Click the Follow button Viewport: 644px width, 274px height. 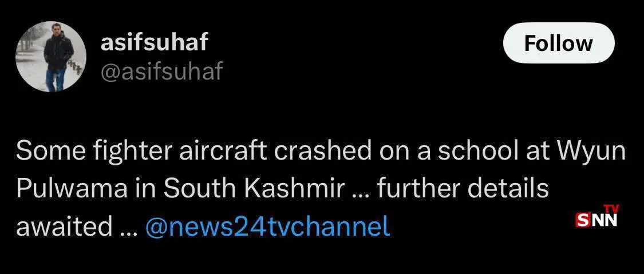[559, 43]
